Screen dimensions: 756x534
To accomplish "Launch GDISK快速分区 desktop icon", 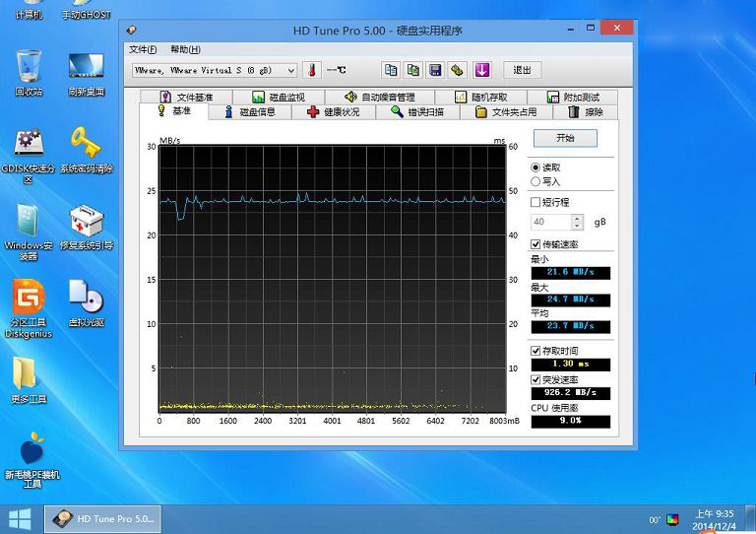I will [29, 156].
